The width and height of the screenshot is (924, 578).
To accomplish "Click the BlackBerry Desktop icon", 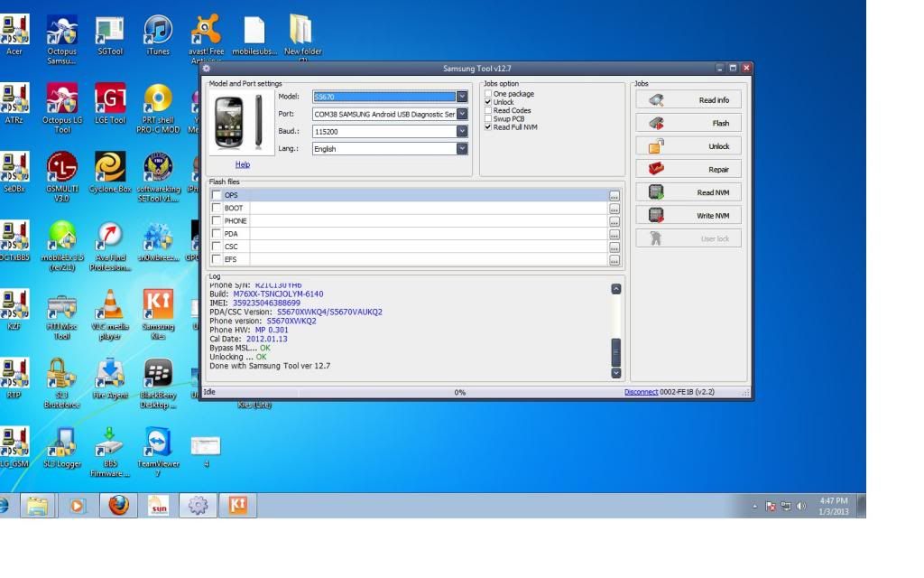I will [158, 383].
